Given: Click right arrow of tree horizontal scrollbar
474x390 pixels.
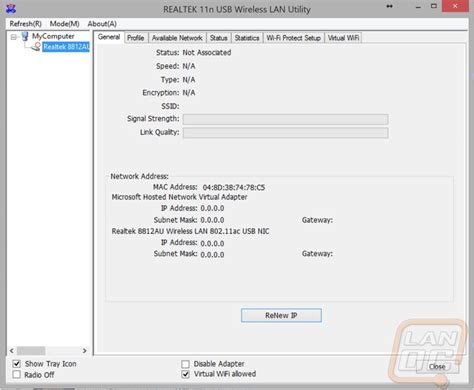Looking at the screenshot, I should [x=84, y=351].
